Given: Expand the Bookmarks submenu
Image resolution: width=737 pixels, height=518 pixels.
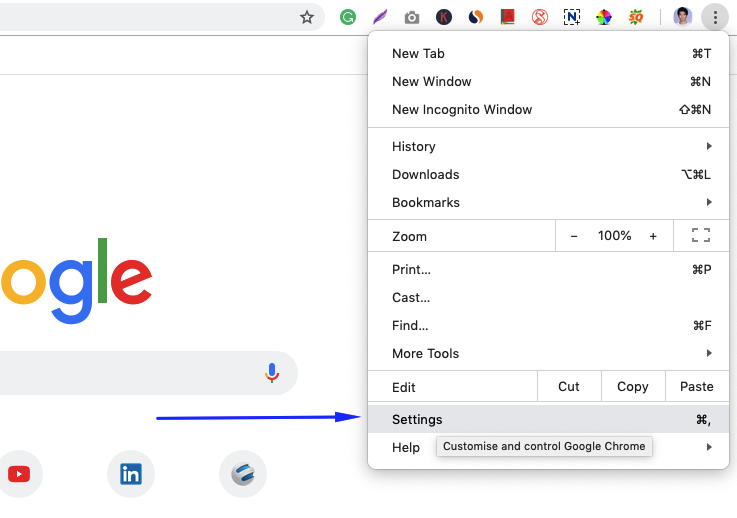Looking at the screenshot, I should point(548,203).
